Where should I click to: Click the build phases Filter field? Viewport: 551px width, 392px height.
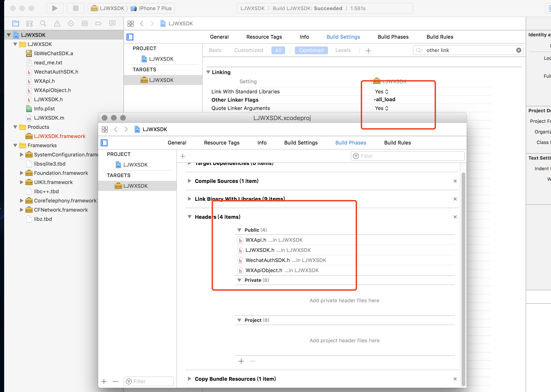click(x=407, y=156)
